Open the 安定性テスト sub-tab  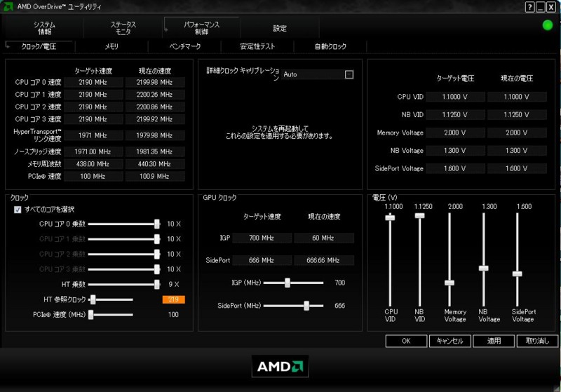pyautogui.click(x=257, y=46)
